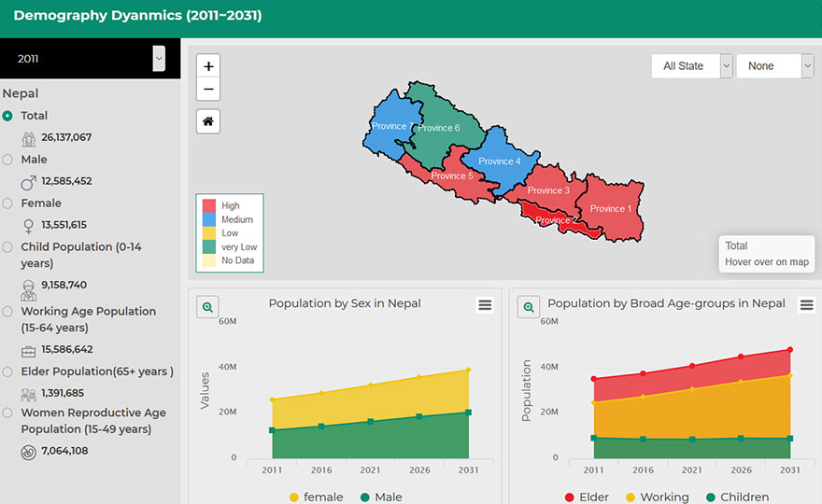Click elder population value 1,391,685
This screenshot has width=822, height=504.
tap(63, 393)
